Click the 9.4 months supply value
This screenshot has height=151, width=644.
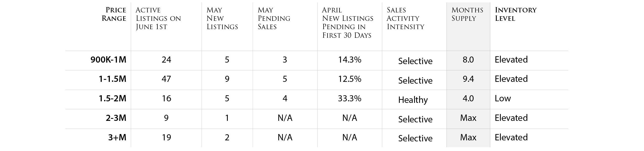pyautogui.click(x=468, y=79)
